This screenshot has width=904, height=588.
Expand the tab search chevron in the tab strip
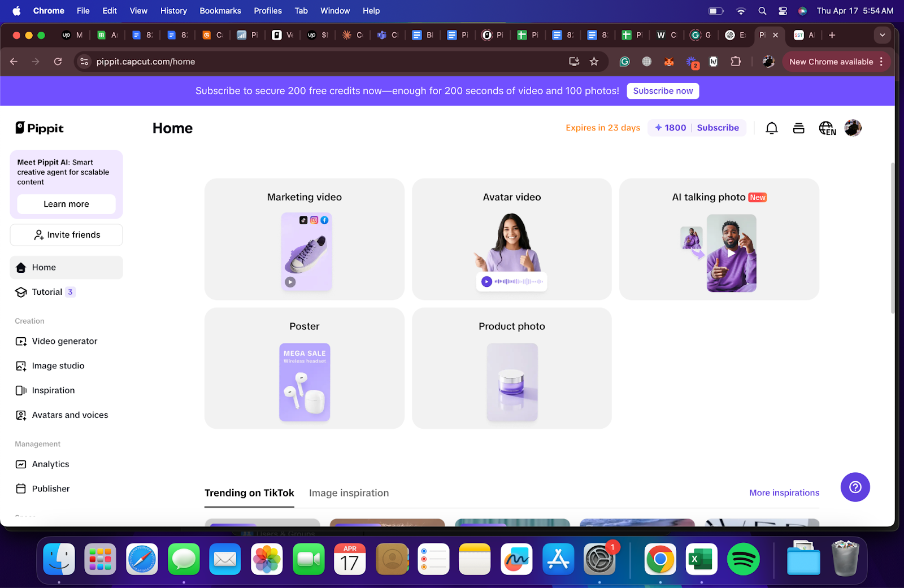[881, 35]
